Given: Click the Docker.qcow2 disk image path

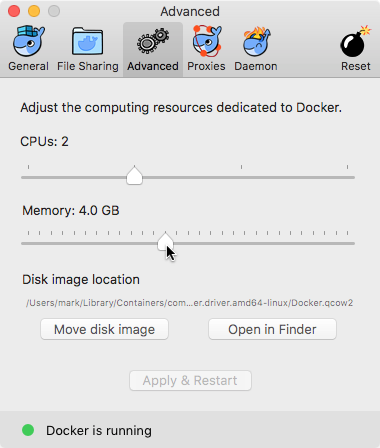Looking at the screenshot, I should (x=189, y=303).
